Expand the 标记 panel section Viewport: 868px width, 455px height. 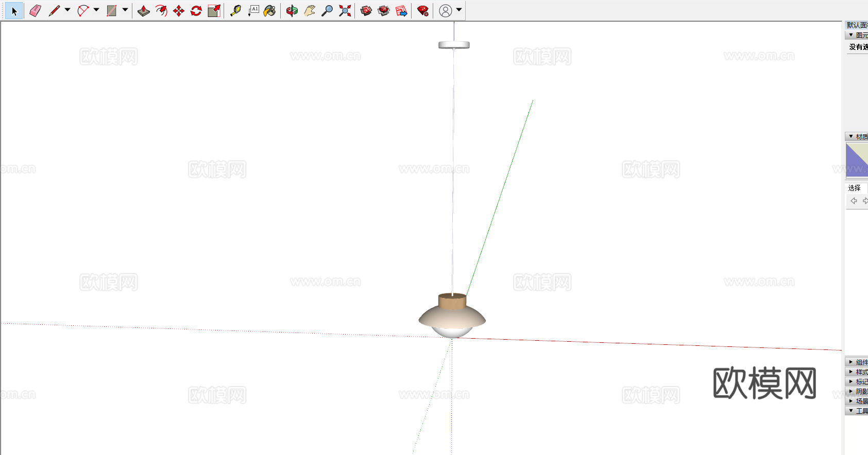851,381
